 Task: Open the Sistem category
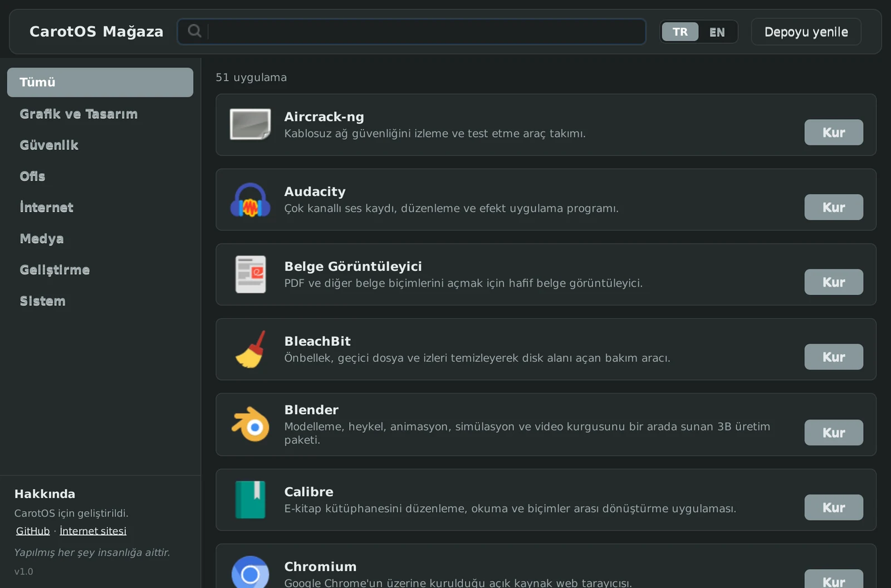coord(100,301)
